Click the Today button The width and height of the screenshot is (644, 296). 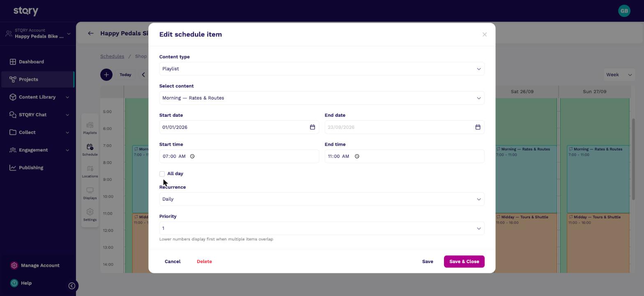pyautogui.click(x=125, y=75)
